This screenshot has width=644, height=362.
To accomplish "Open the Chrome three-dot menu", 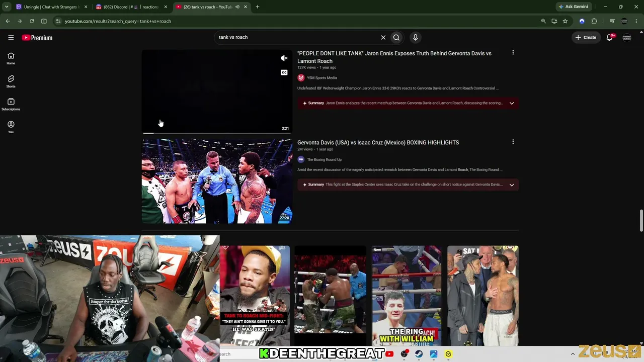I will [637, 21].
